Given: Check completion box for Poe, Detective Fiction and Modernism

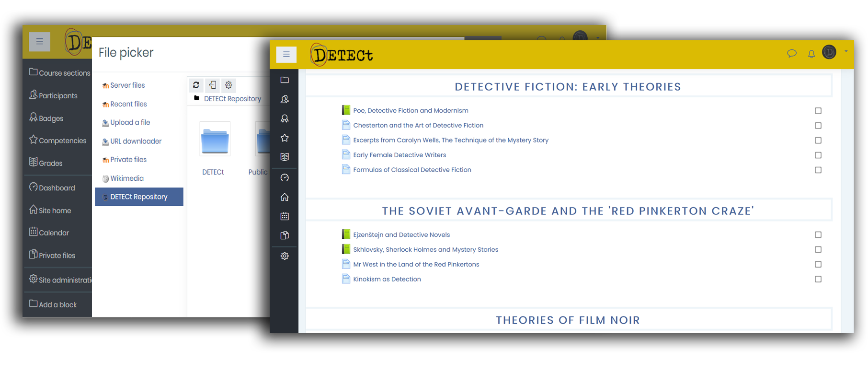Looking at the screenshot, I should point(818,111).
